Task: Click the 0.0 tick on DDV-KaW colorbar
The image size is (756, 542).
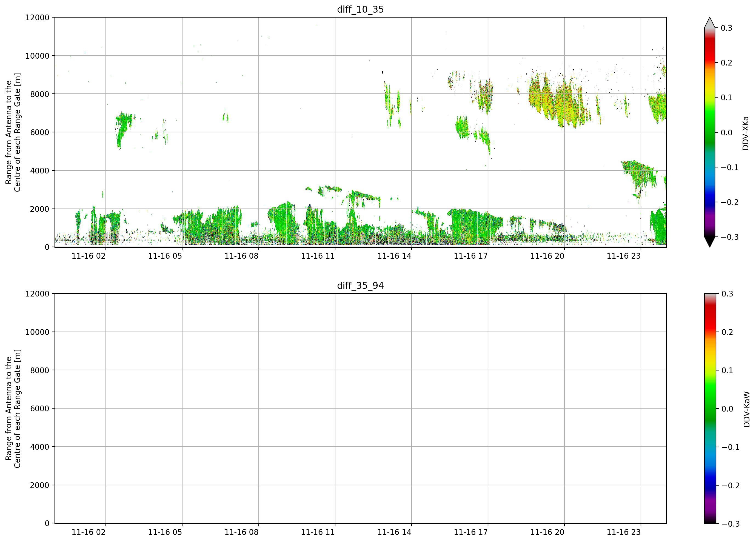Action: [727, 409]
